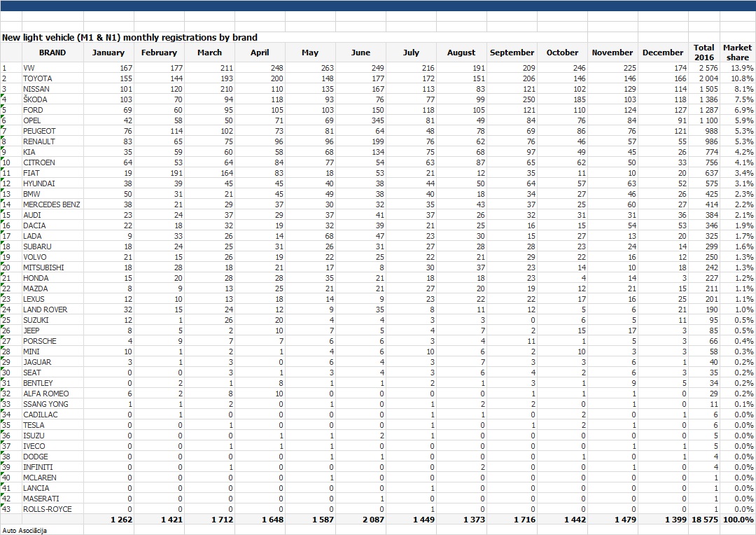The width and height of the screenshot is (756, 535).
Task: Select the table title about monthly registrations
Action: 129,38
